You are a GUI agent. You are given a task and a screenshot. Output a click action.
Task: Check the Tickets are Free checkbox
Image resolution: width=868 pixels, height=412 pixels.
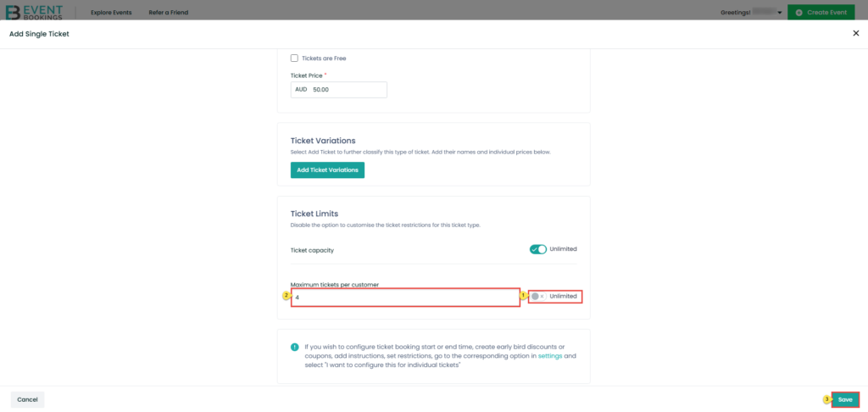tap(294, 58)
